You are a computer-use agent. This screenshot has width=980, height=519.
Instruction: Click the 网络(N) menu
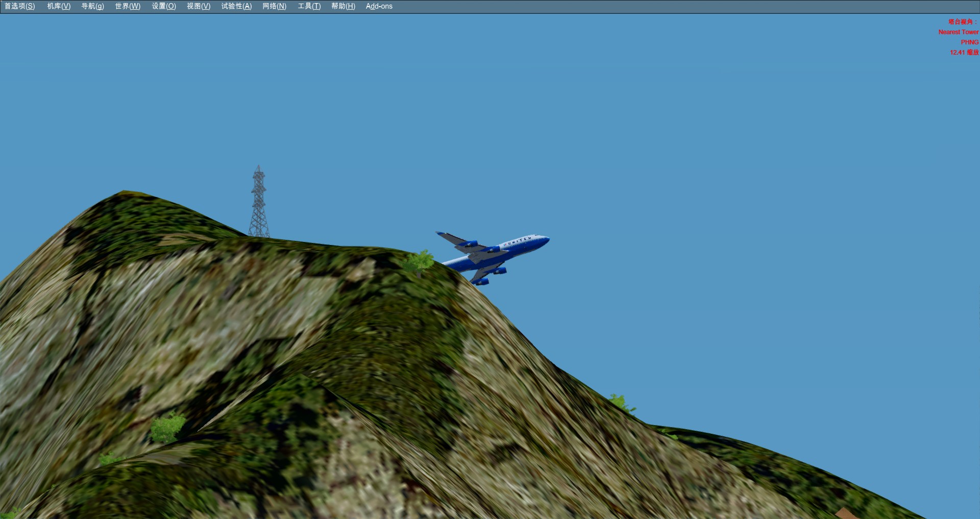pyautogui.click(x=274, y=6)
